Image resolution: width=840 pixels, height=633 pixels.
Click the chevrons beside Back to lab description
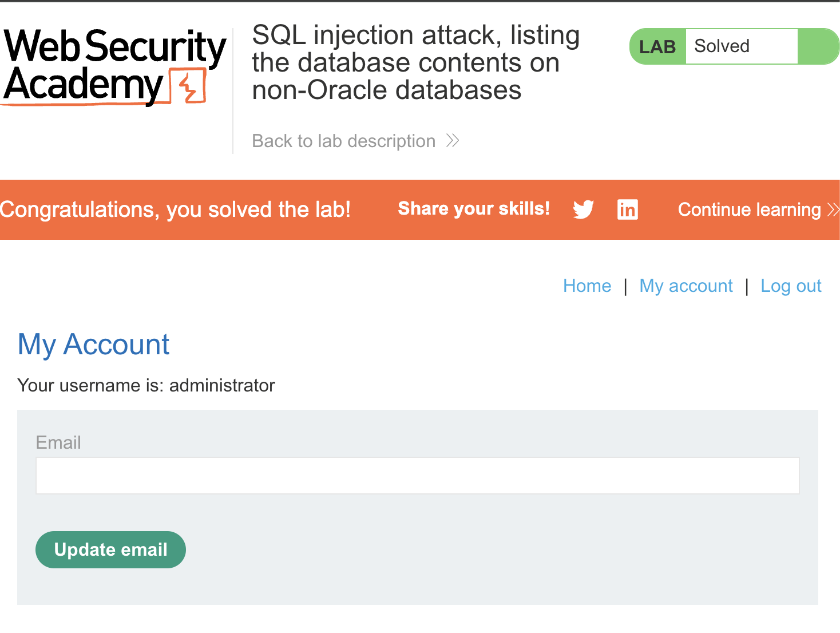pos(453,141)
